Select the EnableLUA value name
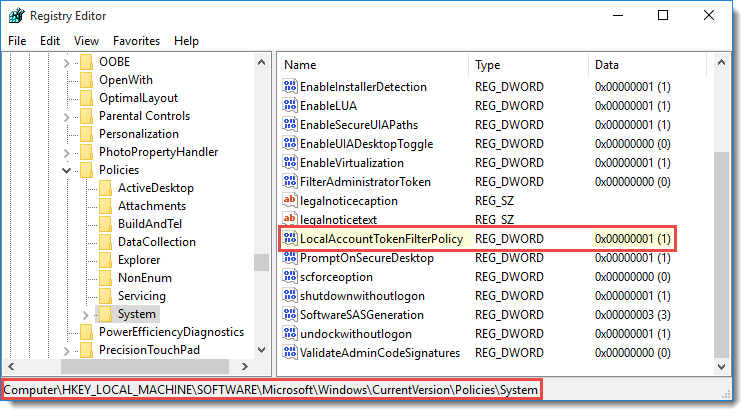This screenshot has height=416, width=748. [x=328, y=105]
